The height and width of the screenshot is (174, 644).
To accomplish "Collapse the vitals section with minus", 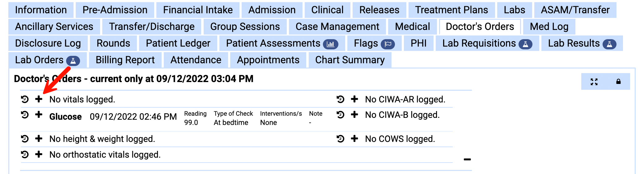I will (x=467, y=159).
